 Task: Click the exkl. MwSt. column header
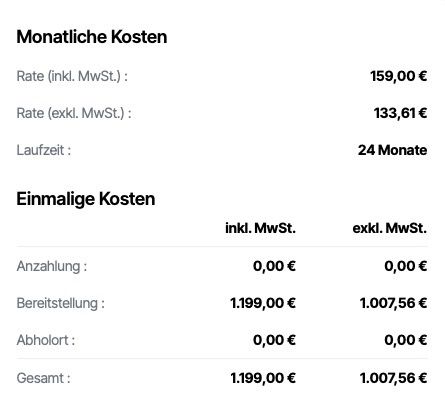click(390, 228)
